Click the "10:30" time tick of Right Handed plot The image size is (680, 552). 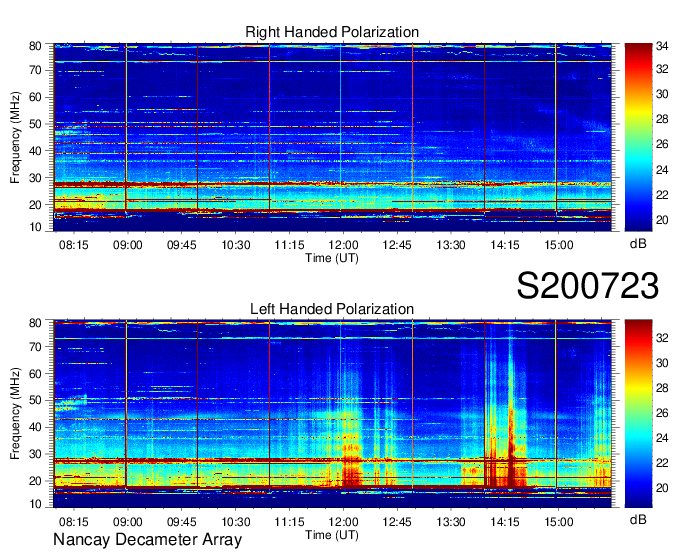pos(235,245)
